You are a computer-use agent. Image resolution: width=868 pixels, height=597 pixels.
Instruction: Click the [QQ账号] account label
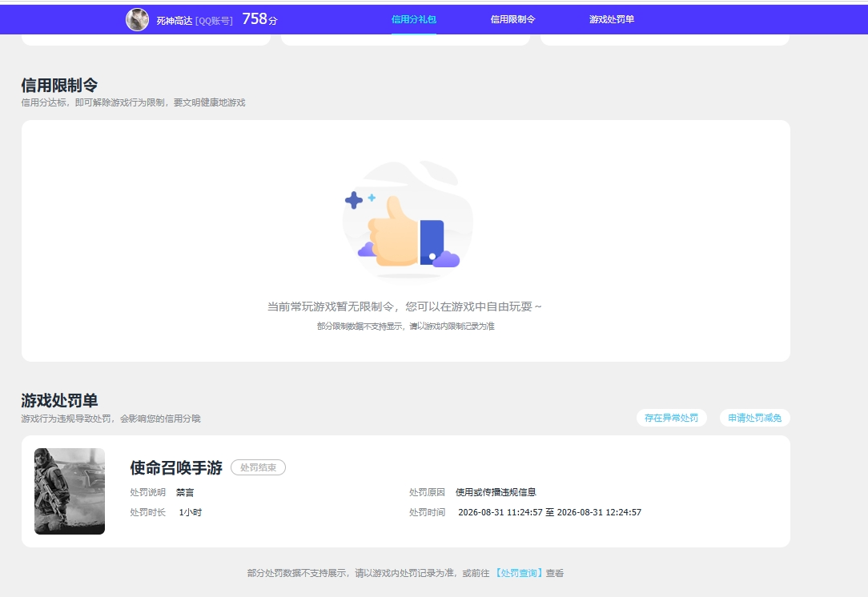click(214, 21)
